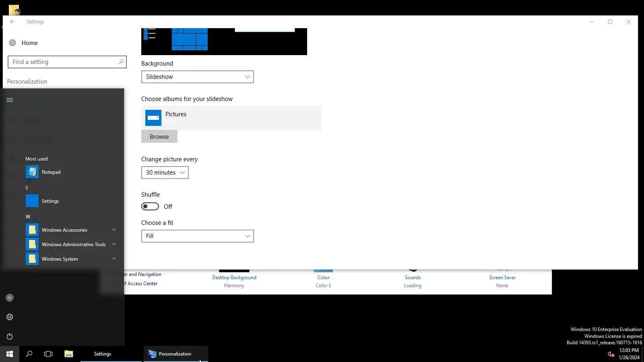Switch to Settings window on taskbar
Screen dimensions: 644x362
tap(111, 354)
